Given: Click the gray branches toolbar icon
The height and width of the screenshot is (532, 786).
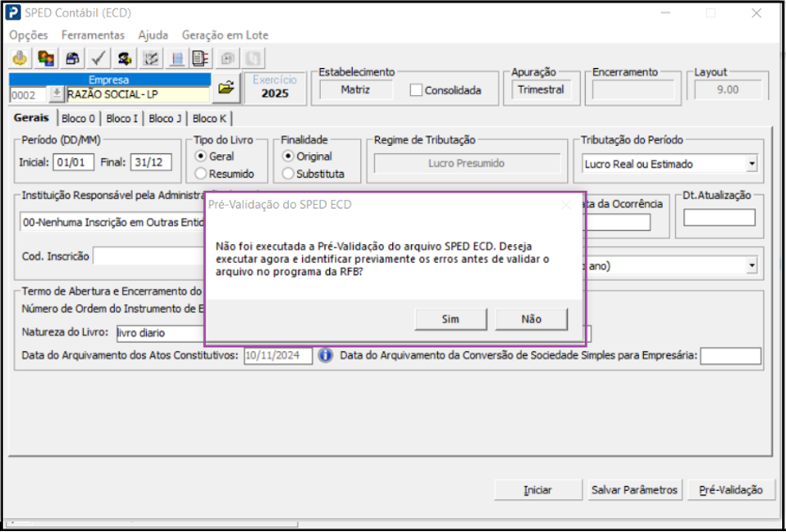Looking at the screenshot, I should coord(151,58).
